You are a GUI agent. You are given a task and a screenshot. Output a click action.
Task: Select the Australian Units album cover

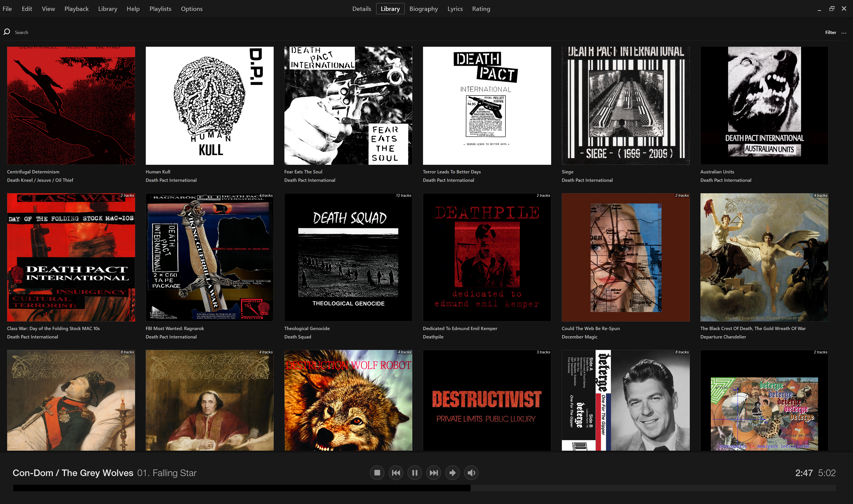coord(764,106)
